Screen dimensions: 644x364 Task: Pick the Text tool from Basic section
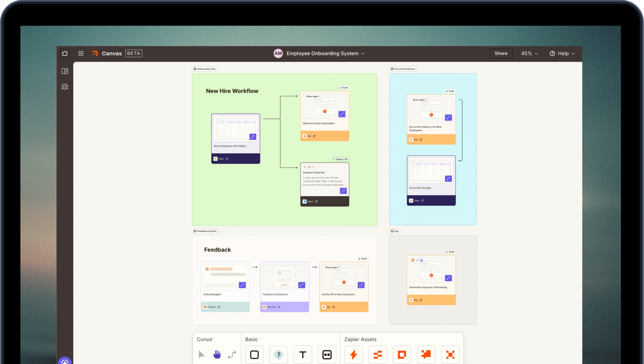click(303, 354)
